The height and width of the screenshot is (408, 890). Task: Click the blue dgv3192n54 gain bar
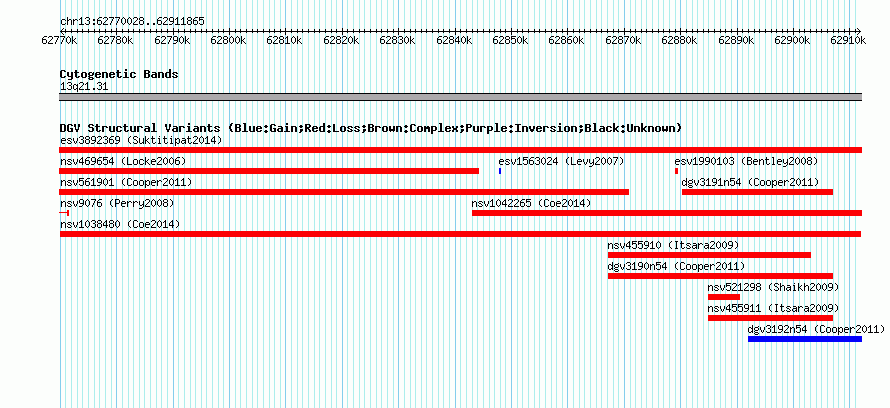(805, 339)
